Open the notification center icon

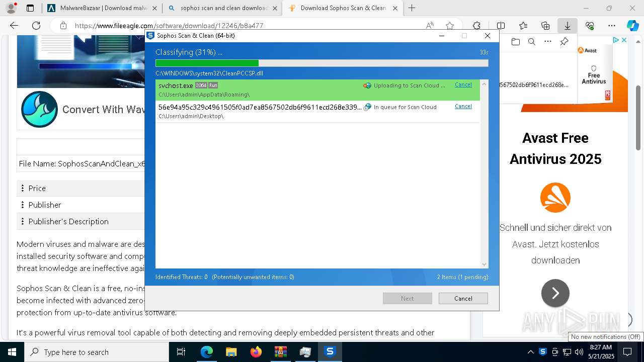[628, 352]
